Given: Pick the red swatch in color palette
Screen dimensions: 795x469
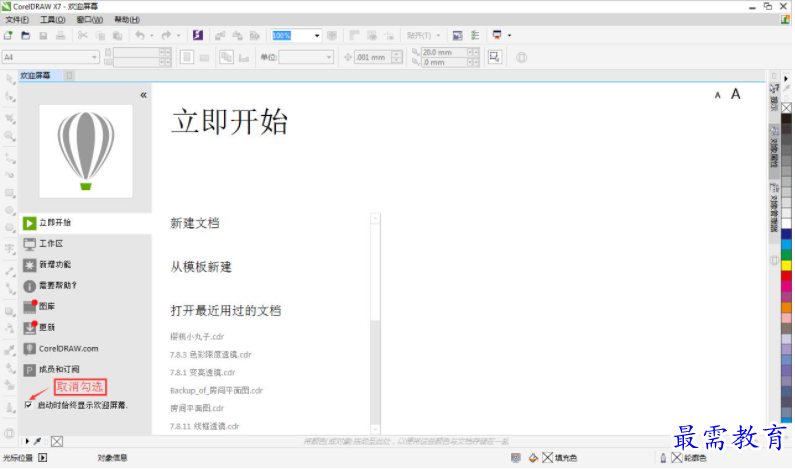Looking at the screenshot, I should pyautogui.click(x=786, y=276).
